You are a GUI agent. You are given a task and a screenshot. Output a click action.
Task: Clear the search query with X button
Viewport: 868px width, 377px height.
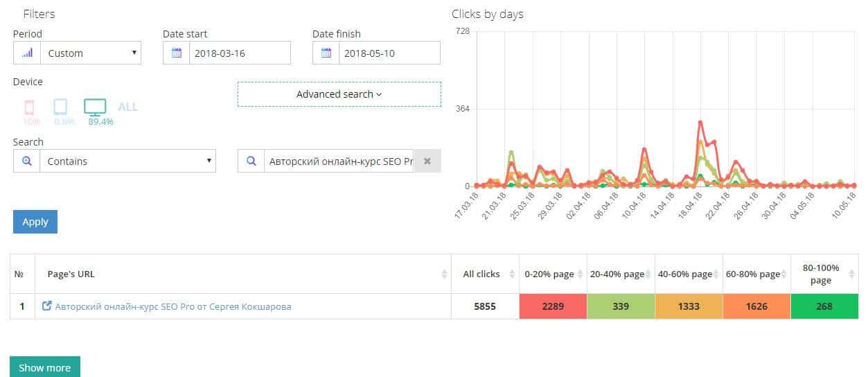point(427,161)
